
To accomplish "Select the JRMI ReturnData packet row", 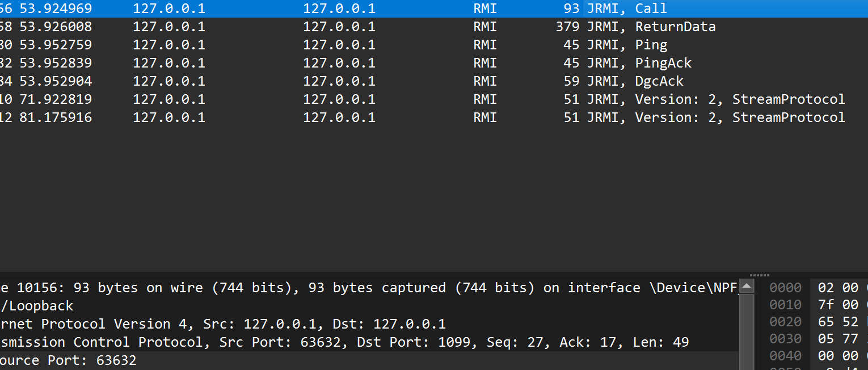I will [397, 27].
